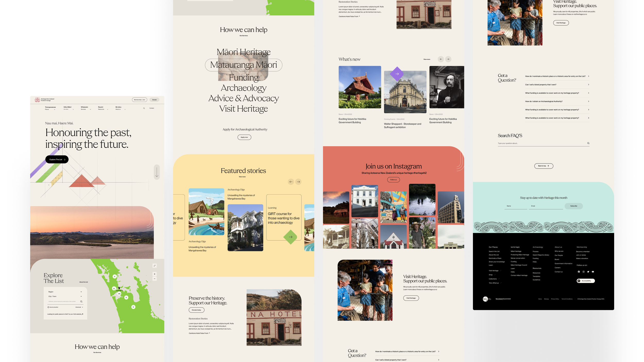Screen dimensions: 644x362
Task: Click the Donate today button
Action: 196,310
